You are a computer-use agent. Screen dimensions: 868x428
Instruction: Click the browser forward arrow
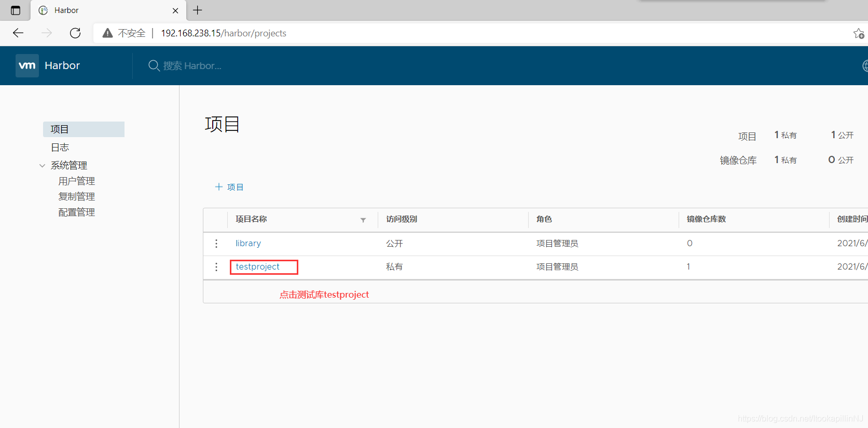tap(47, 33)
